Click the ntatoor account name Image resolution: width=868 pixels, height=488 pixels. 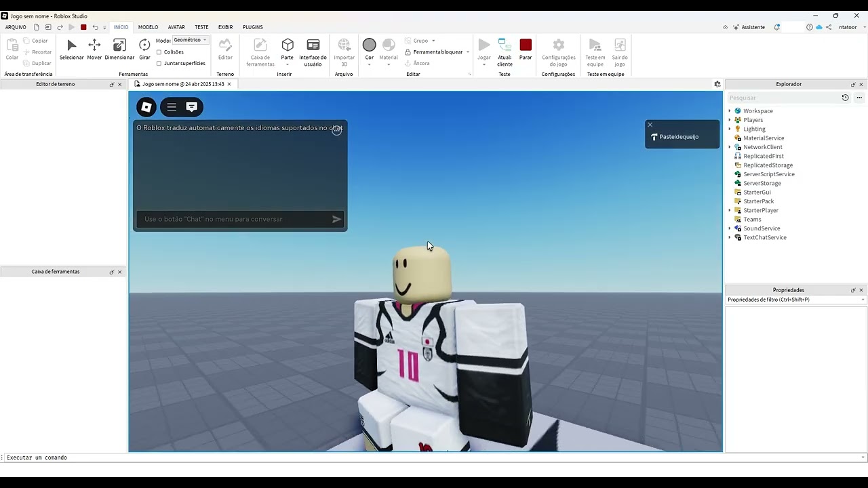[848, 27]
